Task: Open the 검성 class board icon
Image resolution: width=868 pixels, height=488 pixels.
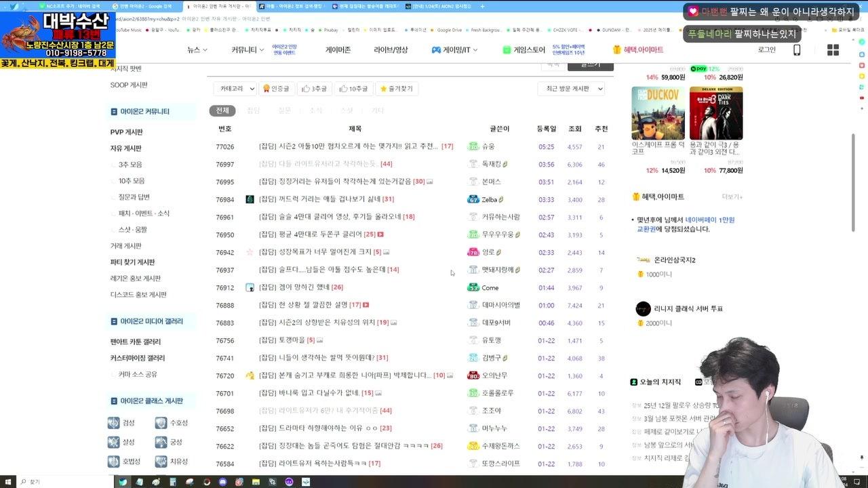Action: (115, 424)
